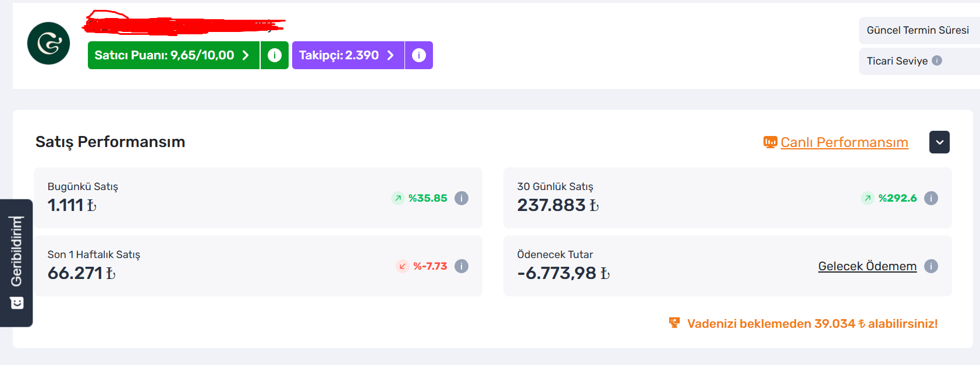Click the green store logo avatar
Screen dimensions: 980x365
[x=48, y=44]
